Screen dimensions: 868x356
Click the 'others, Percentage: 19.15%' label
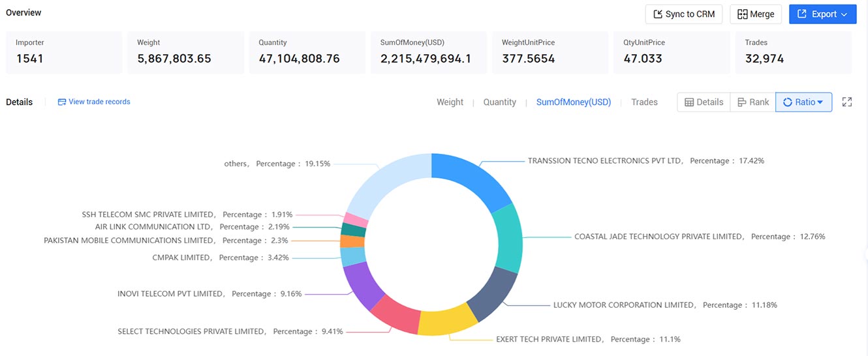277,164
